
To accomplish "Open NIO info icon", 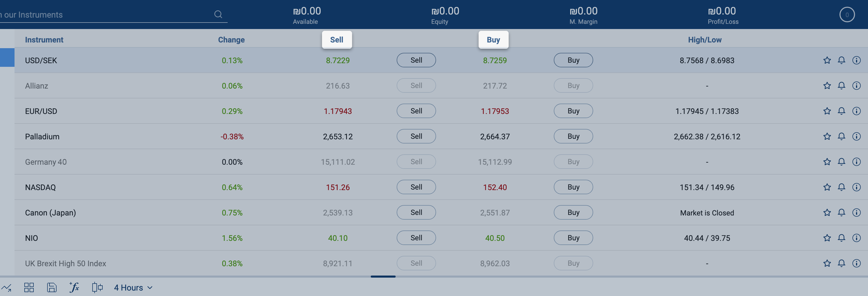I will [856, 238].
